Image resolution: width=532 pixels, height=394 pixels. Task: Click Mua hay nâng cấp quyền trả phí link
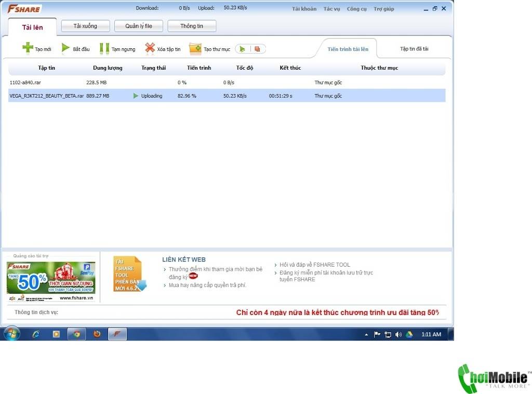point(207,285)
